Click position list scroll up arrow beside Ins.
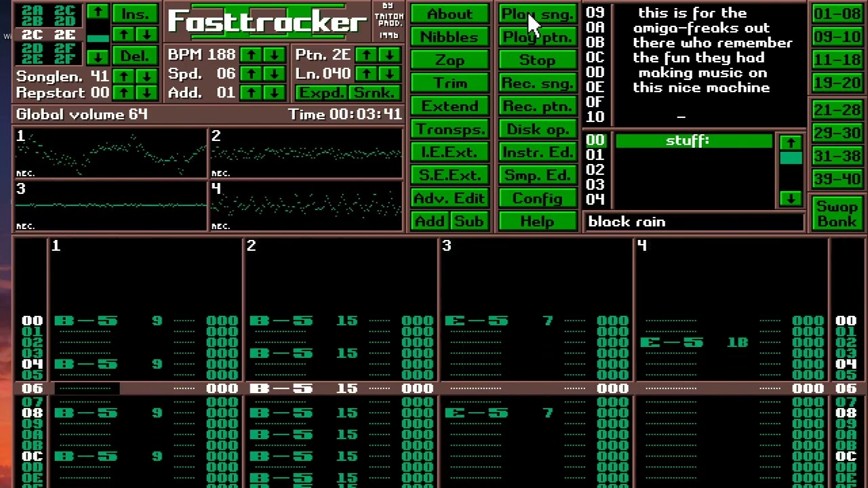The width and height of the screenshot is (868, 488). [x=98, y=12]
